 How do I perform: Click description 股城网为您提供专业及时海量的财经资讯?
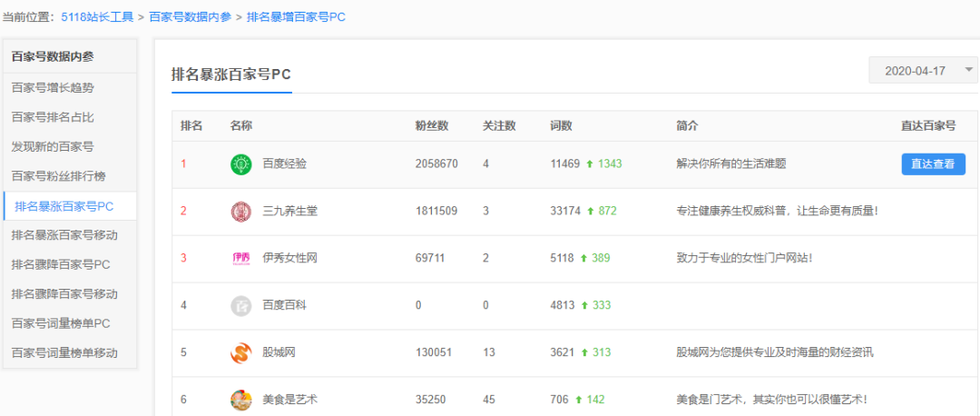click(774, 352)
